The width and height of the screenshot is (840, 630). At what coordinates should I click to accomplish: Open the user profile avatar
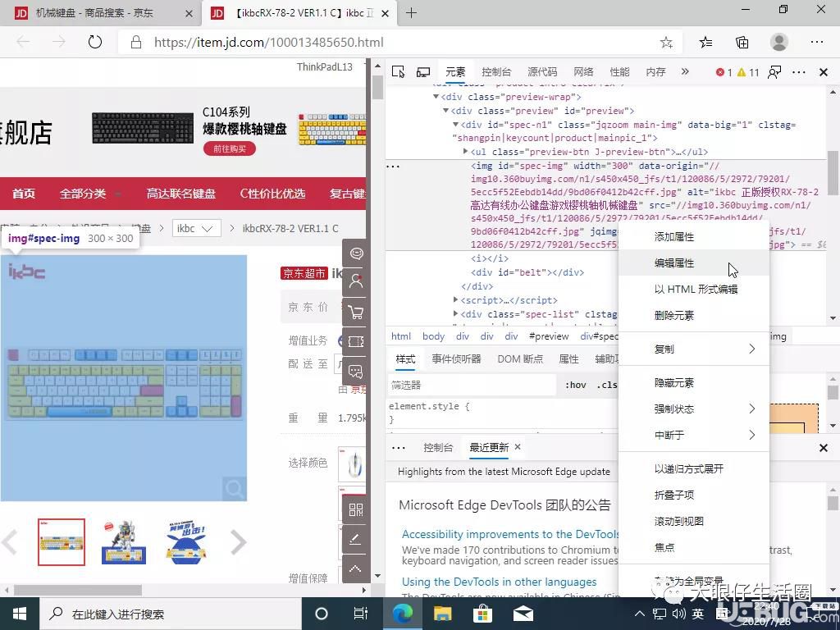pos(779,42)
